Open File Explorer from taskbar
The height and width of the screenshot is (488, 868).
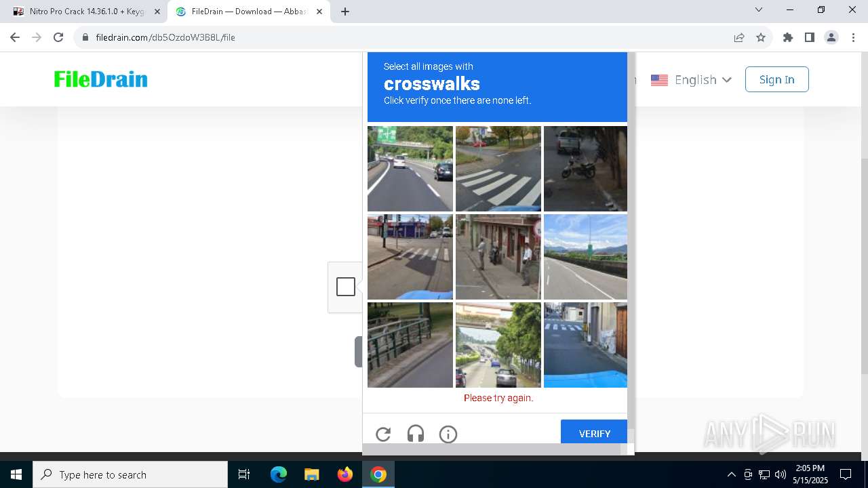311,474
